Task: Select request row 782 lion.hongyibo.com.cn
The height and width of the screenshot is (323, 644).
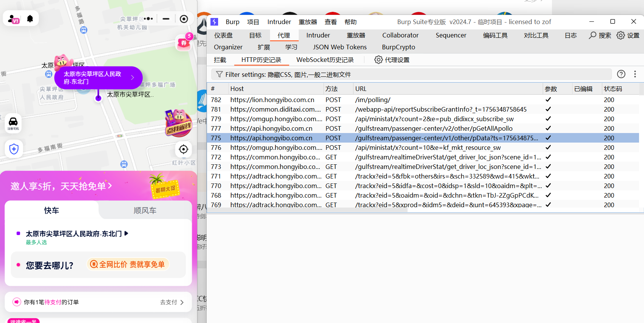Action: (x=423, y=100)
